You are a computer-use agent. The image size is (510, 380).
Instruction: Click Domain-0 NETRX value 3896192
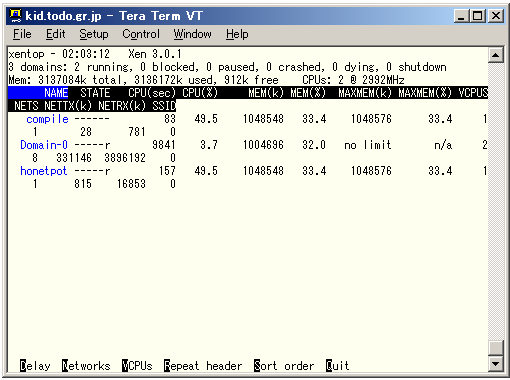coord(125,158)
